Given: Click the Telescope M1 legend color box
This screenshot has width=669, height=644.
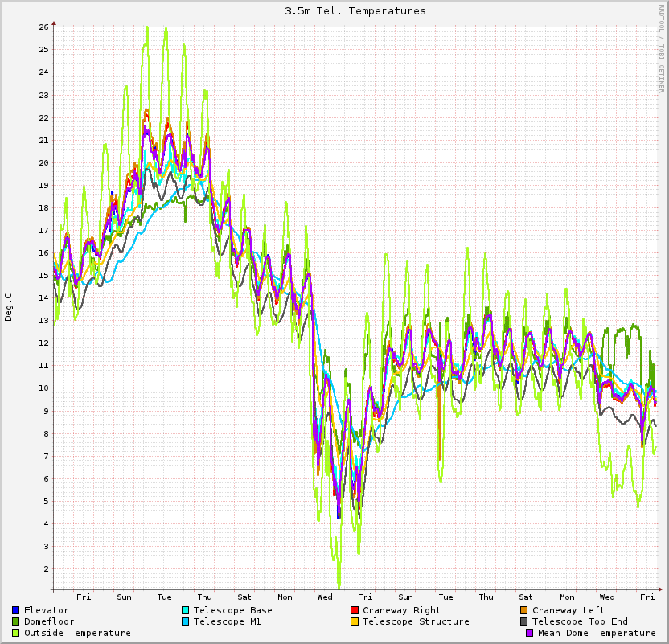Looking at the screenshot, I should [185, 621].
